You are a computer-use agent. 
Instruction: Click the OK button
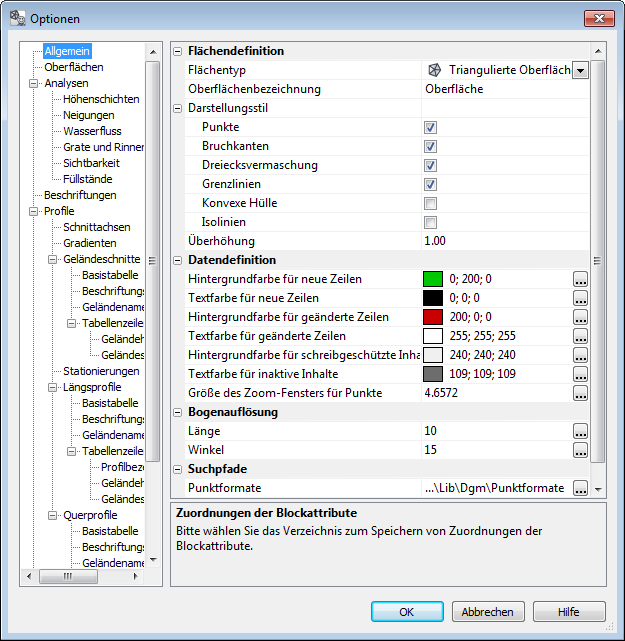407,611
